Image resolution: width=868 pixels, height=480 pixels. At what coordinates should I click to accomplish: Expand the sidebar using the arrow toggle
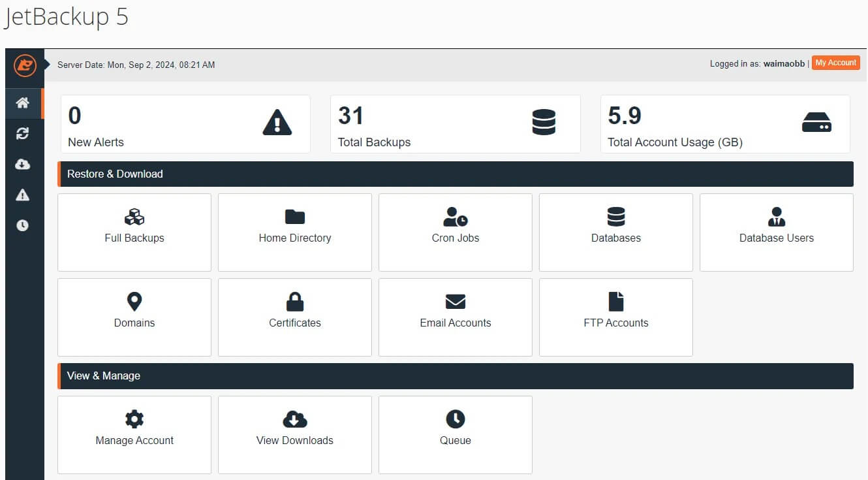[x=47, y=64]
